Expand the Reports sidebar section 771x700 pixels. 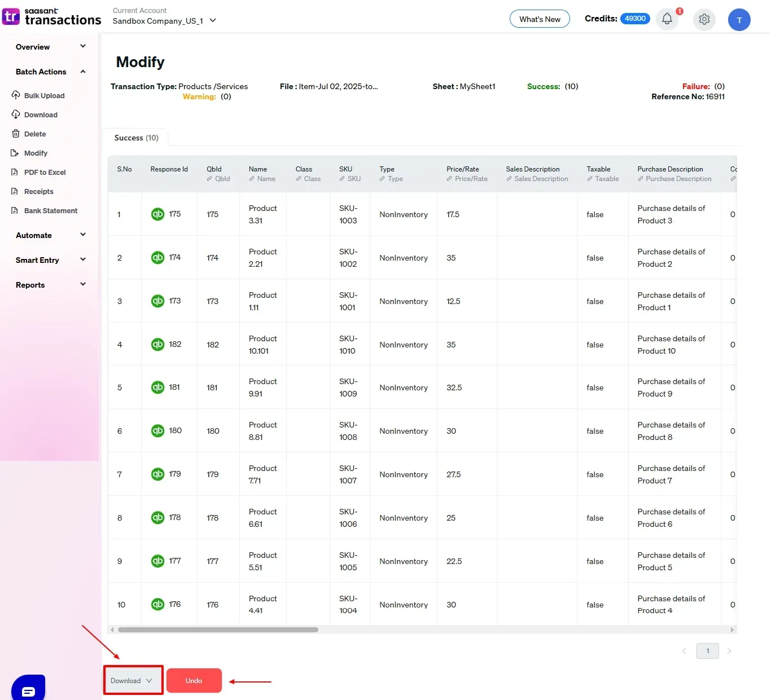51,285
